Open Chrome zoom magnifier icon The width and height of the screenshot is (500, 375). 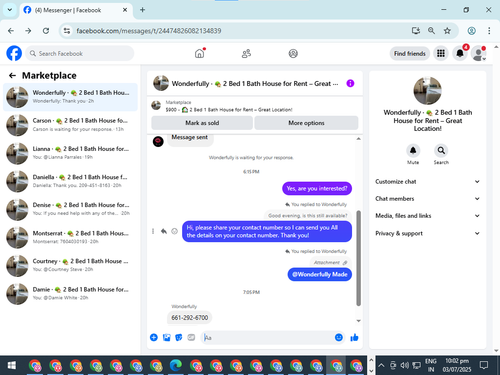click(431, 31)
